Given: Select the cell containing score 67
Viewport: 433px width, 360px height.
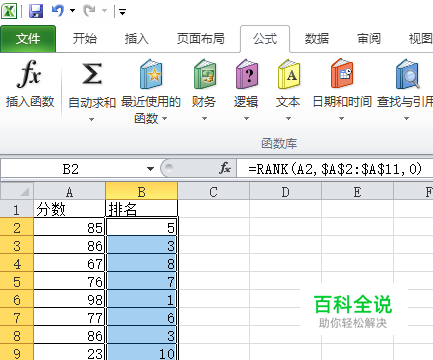Looking at the screenshot, I should coord(69,263).
